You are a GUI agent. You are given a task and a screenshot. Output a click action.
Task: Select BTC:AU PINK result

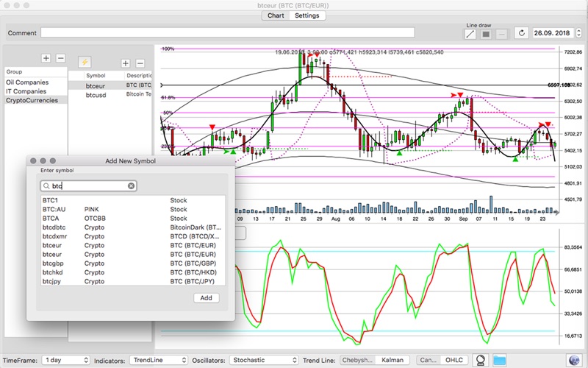[133, 209]
